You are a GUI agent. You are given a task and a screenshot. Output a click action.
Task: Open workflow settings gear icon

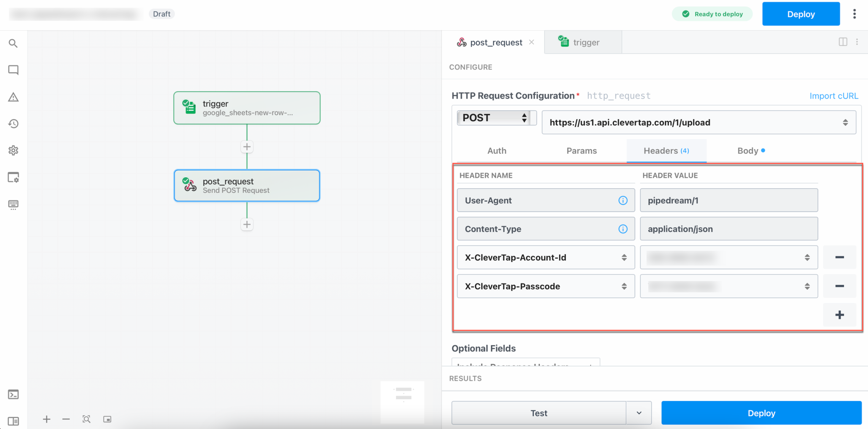[13, 150]
